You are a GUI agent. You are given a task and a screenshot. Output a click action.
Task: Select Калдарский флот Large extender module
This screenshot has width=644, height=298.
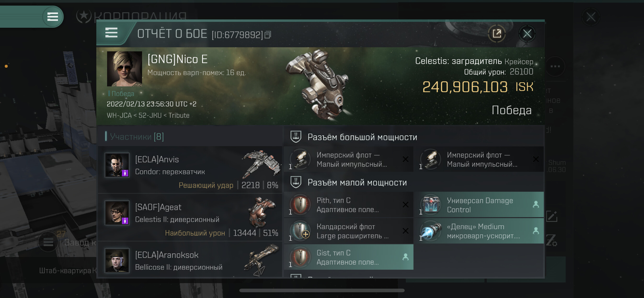coord(349,231)
